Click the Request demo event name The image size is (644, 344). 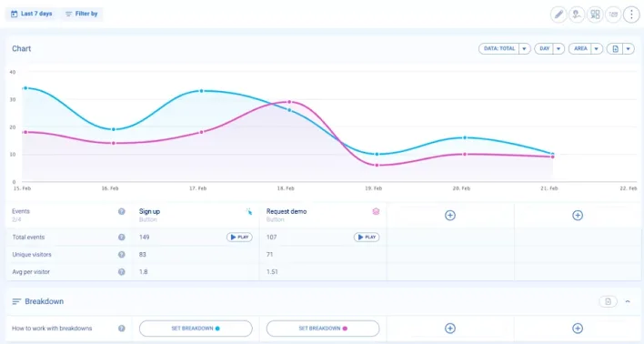(287, 211)
